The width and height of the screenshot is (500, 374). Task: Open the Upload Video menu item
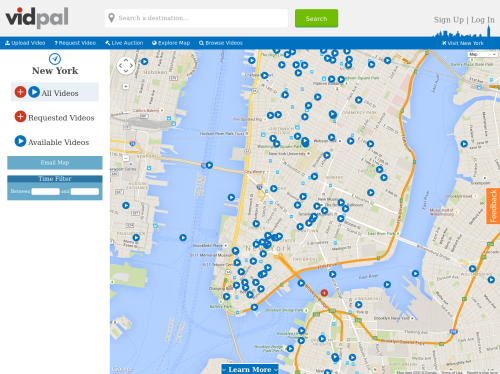[25, 43]
